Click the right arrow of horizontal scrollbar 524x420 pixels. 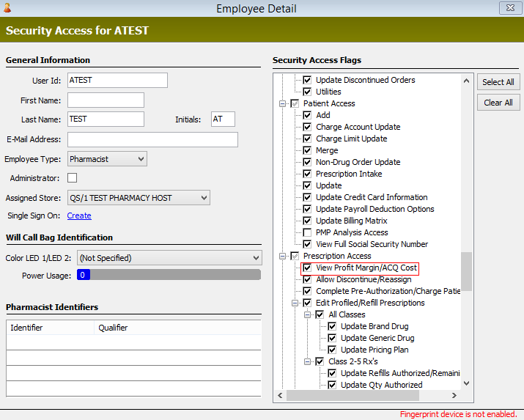point(454,396)
